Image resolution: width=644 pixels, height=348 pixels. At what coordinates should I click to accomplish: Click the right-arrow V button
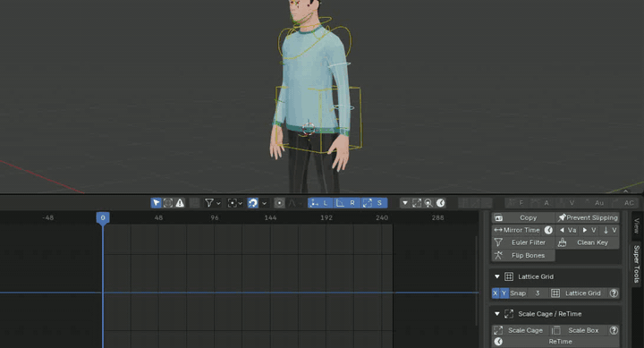(x=589, y=230)
